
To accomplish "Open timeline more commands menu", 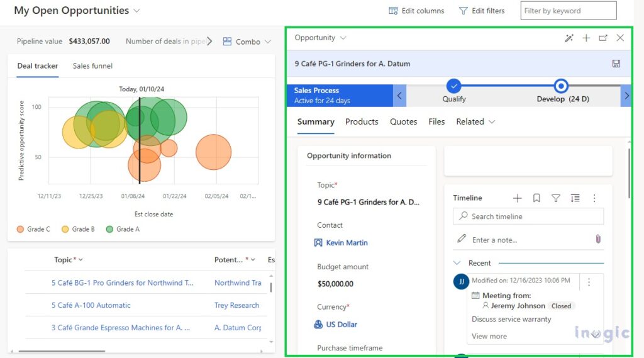I will 594,198.
